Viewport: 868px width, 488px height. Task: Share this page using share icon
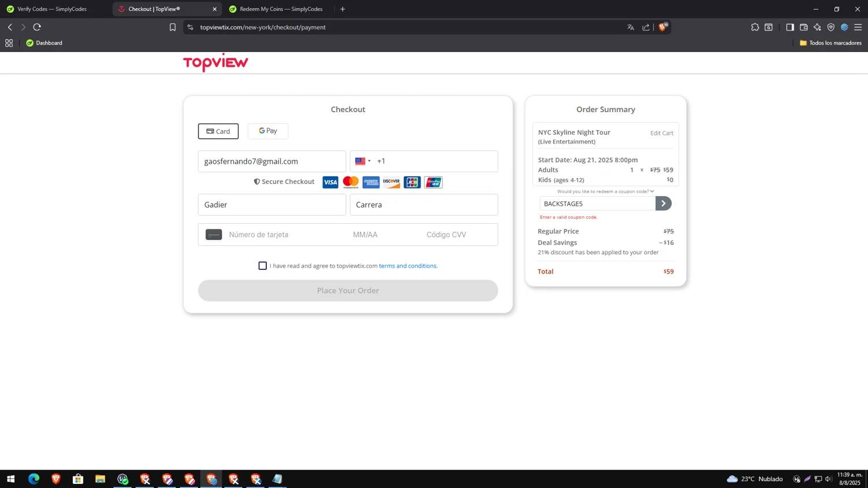click(646, 27)
